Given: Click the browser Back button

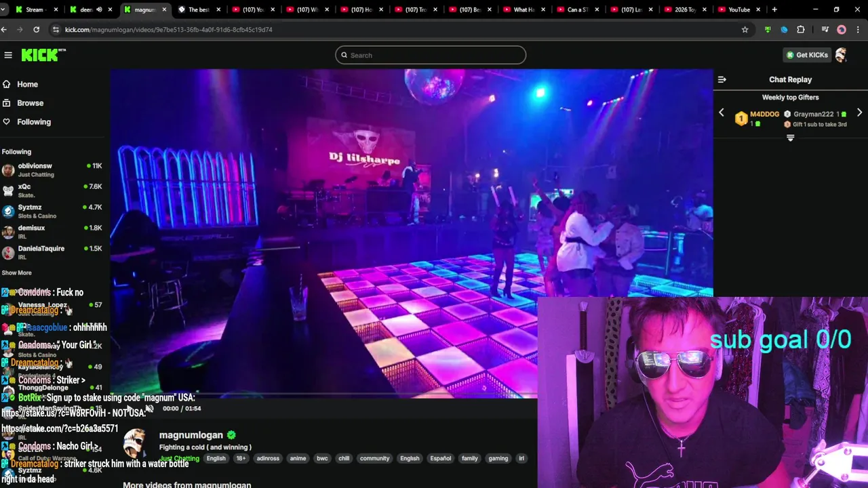Looking at the screenshot, I should tap(5, 30).
